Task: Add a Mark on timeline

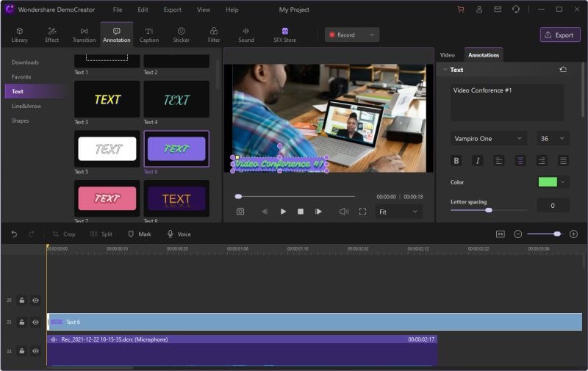Action: (x=140, y=234)
